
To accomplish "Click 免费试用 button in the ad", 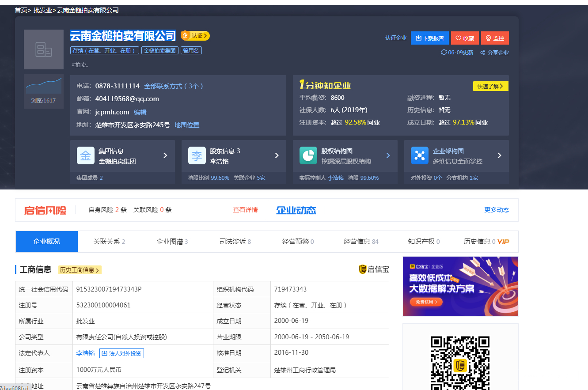I will click(x=426, y=302).
